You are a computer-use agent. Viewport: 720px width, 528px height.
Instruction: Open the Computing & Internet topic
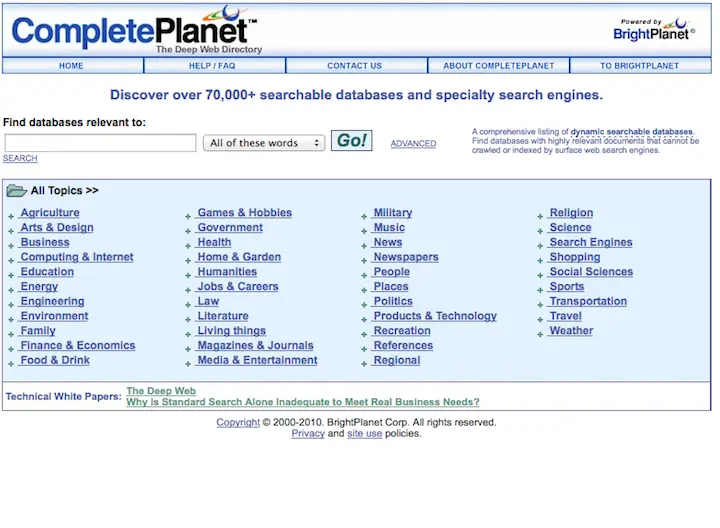(x=77, y=257)
